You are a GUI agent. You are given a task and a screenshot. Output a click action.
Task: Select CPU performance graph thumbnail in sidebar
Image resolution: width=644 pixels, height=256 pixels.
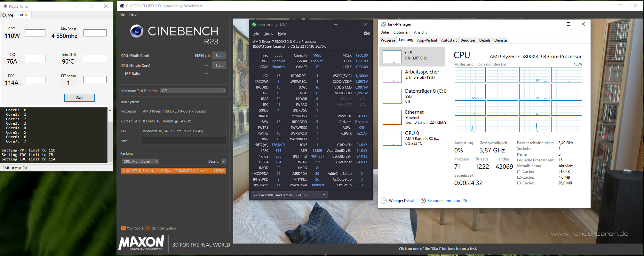392,57
